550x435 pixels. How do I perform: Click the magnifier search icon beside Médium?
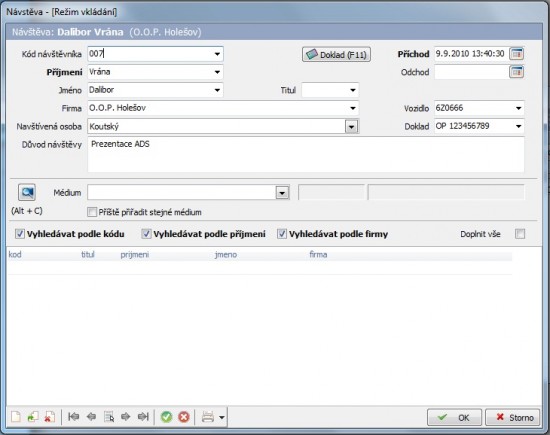[27, 192]
